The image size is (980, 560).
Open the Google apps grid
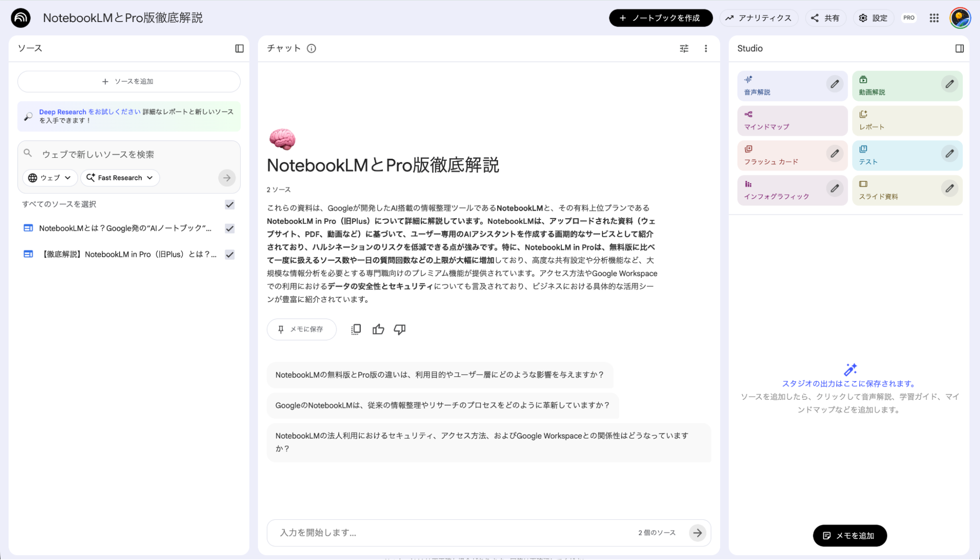(x=933, y=18)
